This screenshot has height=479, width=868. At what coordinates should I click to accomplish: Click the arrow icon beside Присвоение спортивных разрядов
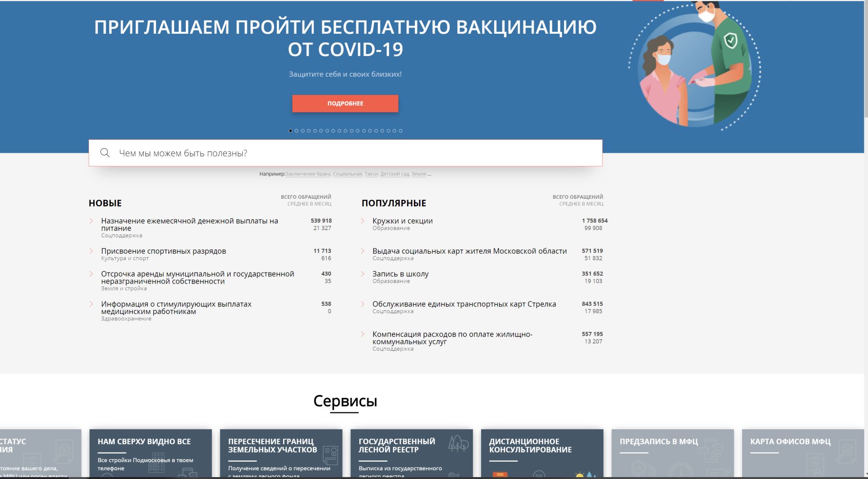point(91,251)
